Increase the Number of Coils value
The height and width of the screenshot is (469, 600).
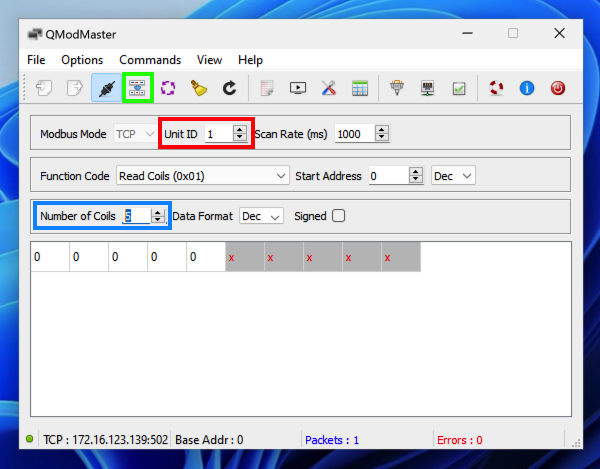click(x=158, y=212)
